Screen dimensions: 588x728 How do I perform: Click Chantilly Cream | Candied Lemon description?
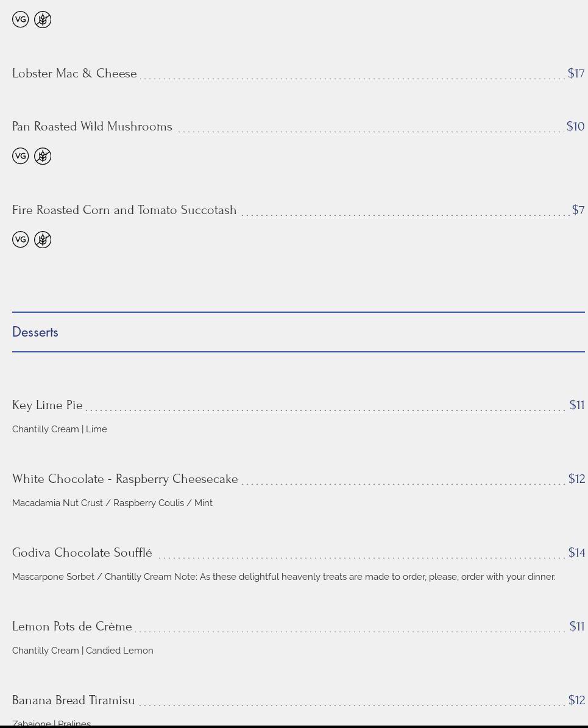(x=83, y=651)
